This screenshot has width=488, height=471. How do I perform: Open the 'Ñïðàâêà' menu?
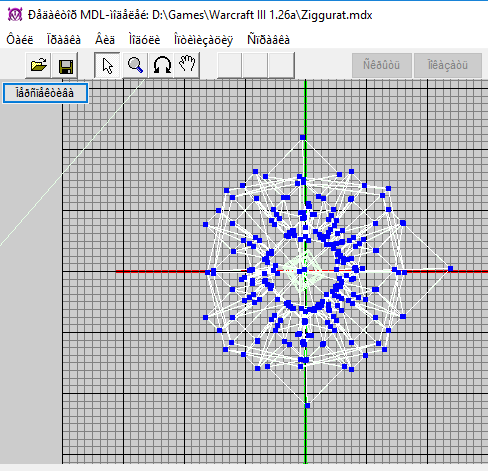pos(268,40)
